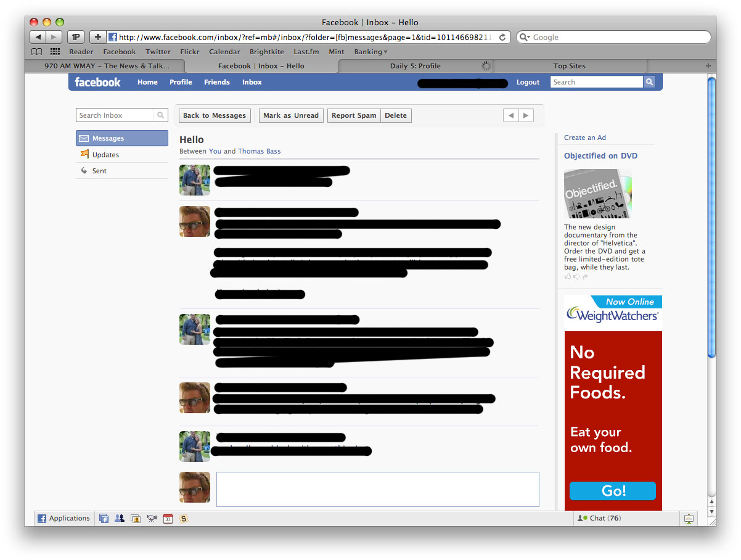Add bookmark with the plus button

click(97, 37)
